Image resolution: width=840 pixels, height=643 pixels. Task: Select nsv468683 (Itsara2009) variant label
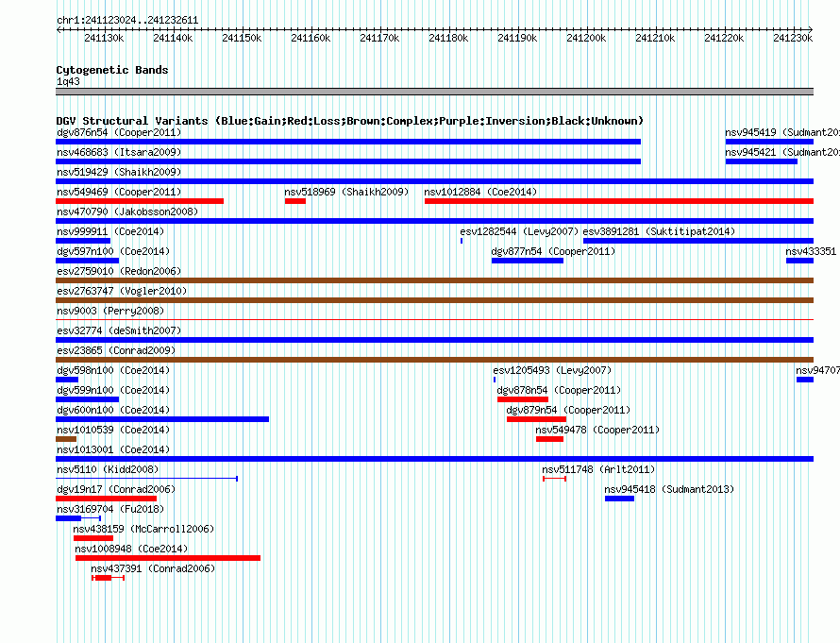tap(119, 152)
